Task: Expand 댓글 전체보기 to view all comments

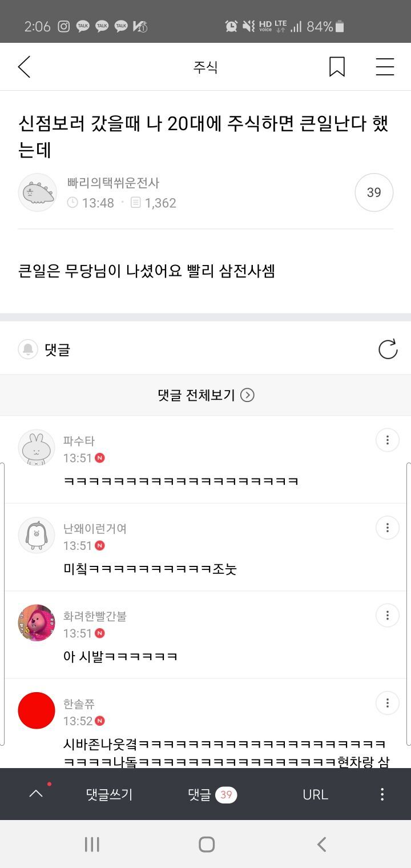Action: click(x=205, y=395)
